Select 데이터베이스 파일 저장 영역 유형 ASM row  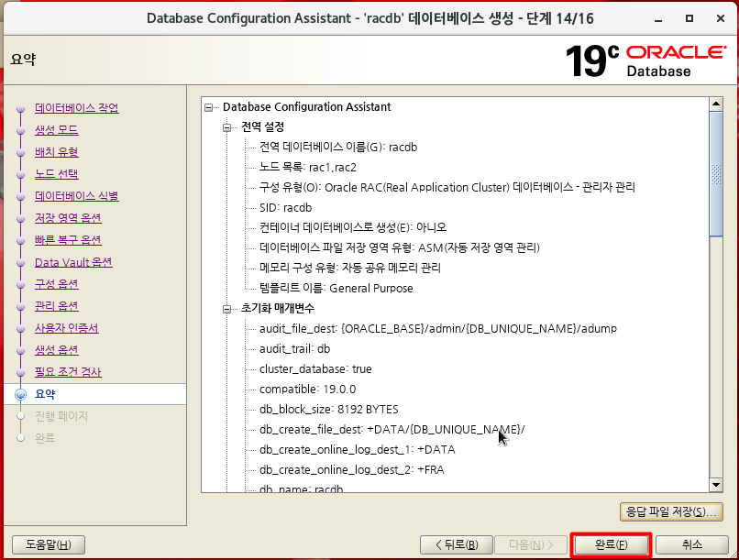point(399,247)
